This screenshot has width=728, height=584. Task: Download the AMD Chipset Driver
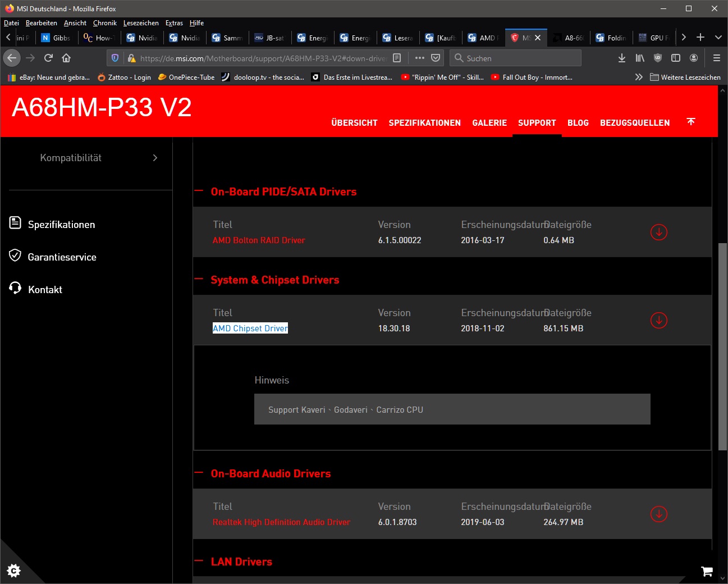coord(658,320)
